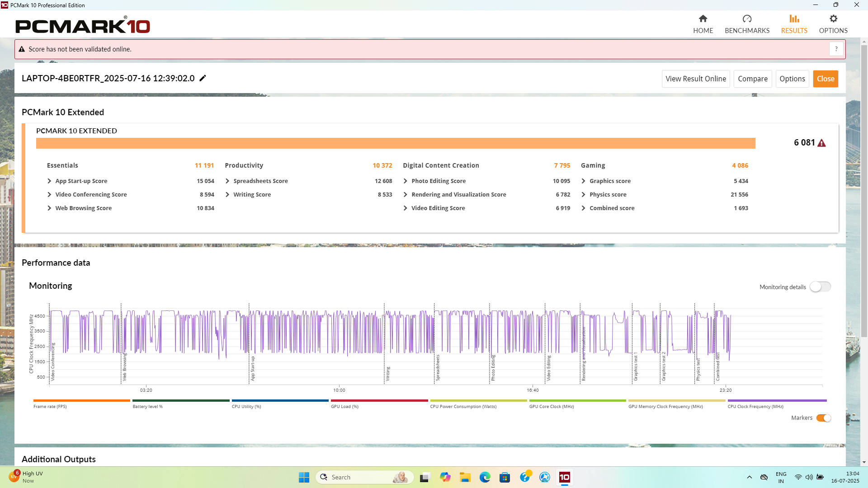This screenshot has height=488, width=868.
Task: Open the Home icon in top navigation
Action: [703, 19]
